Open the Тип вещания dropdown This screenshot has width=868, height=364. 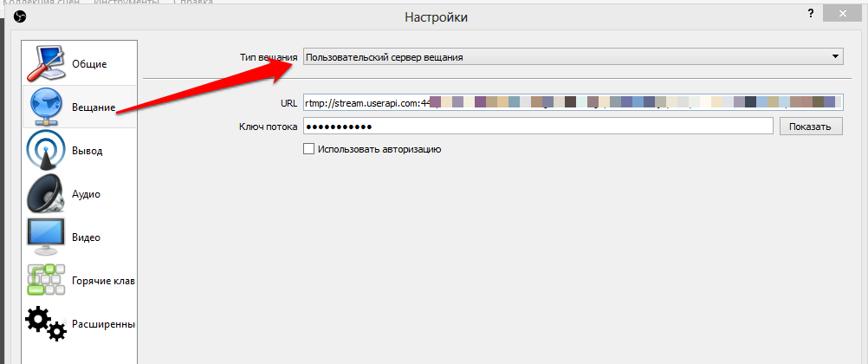tap(572, 57)
